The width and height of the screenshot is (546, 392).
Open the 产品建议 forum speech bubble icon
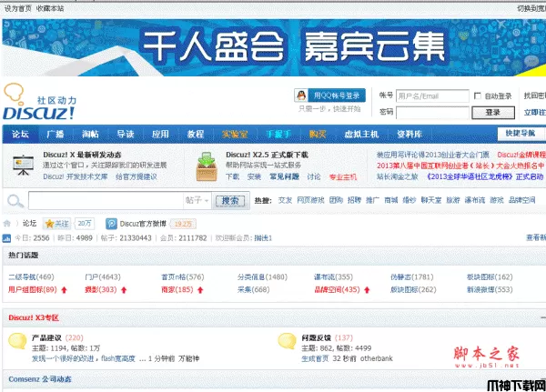16,341
